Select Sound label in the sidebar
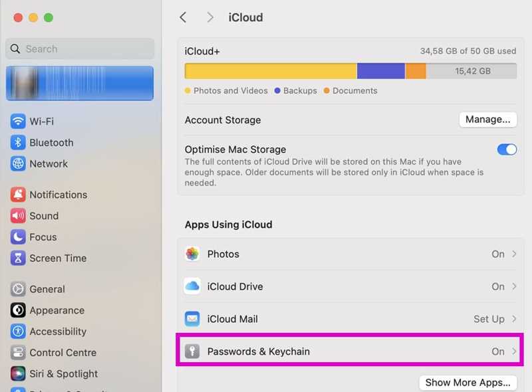This screenshot has width=532, height=392. pyautogui.click(x=44, y=216)
